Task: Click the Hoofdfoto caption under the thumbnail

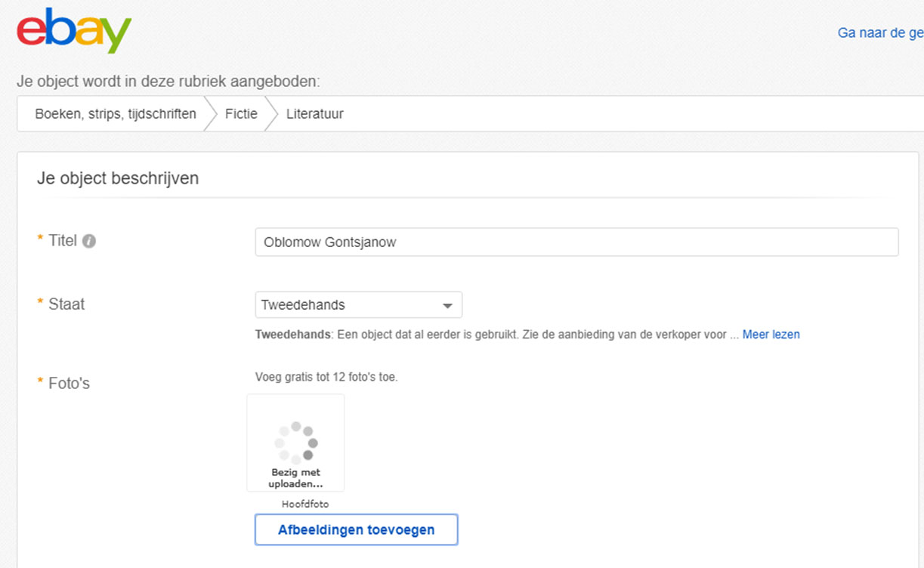Action: 305,504
